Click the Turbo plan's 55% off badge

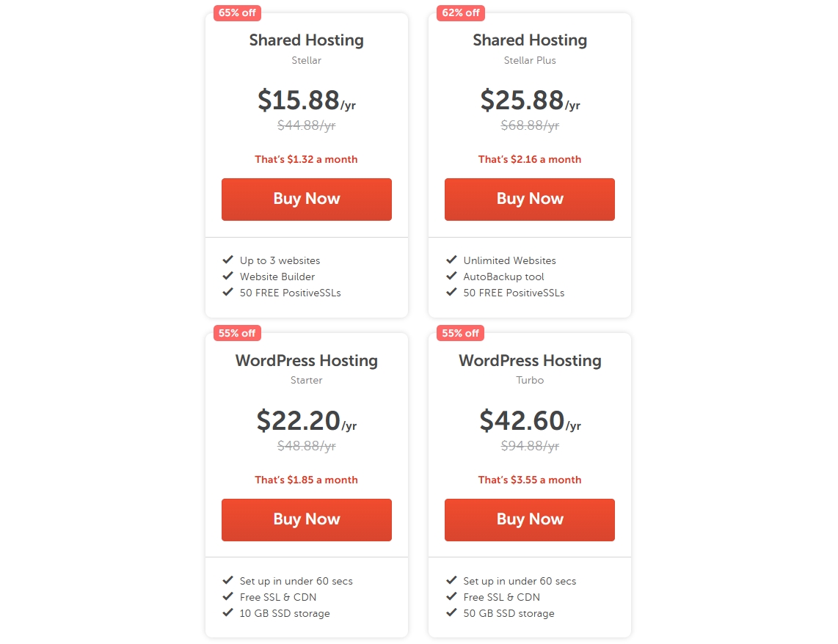point(460,333)
